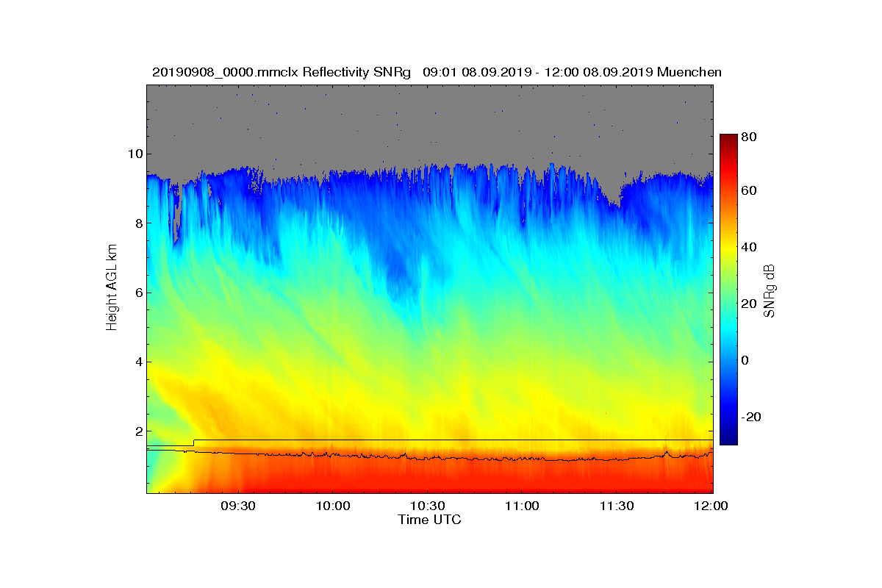Image resolution: width=882 pixels, height=588 pixels.
Task: Click the height tick label 8
Action: click(x=137, y=223)
